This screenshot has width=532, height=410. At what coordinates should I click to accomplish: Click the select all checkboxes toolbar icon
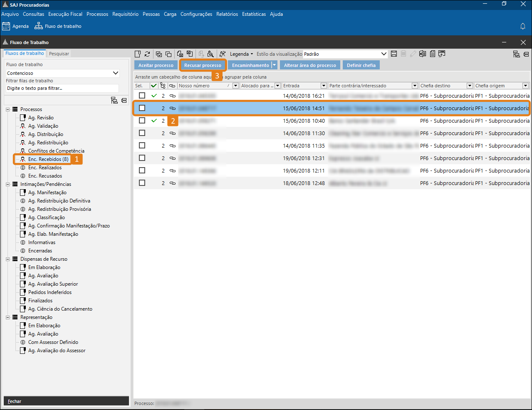click(x=159, y=54)
